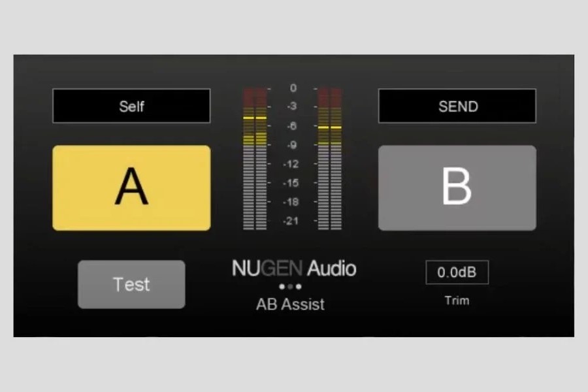Click the -6 mark on the meter scale
Image resolution: width=588 pixels, height=392 pixels.
293,125
